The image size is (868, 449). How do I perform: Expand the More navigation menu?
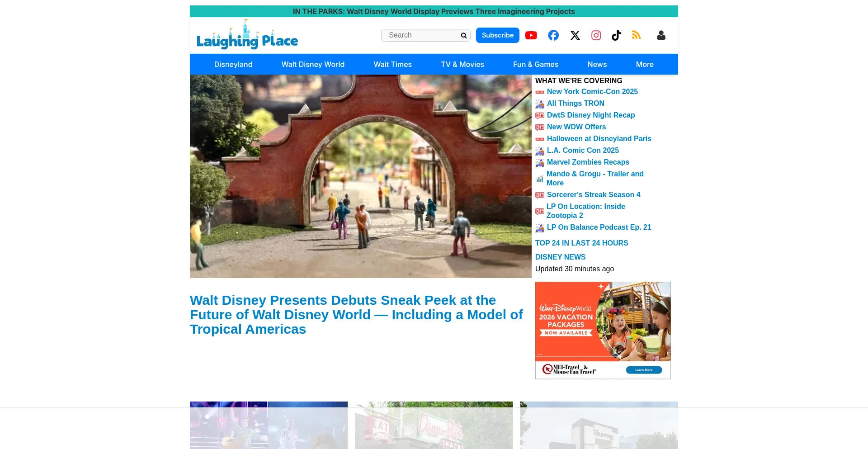(645, 64)
